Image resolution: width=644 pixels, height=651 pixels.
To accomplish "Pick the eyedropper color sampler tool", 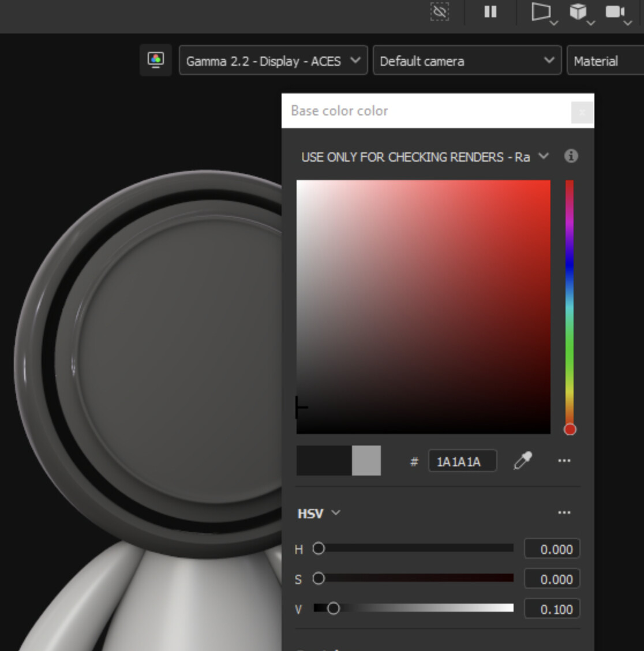I will tap(523, 461).
